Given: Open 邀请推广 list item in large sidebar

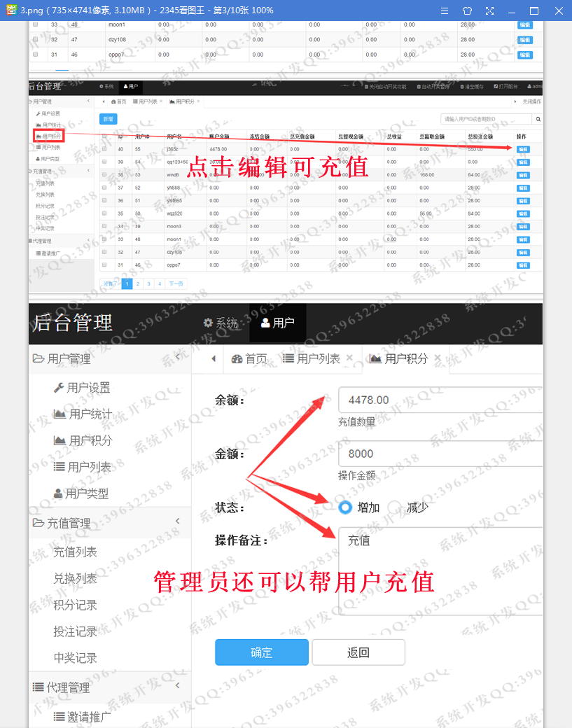Looking at the screenshot, I should pos(82,717).
